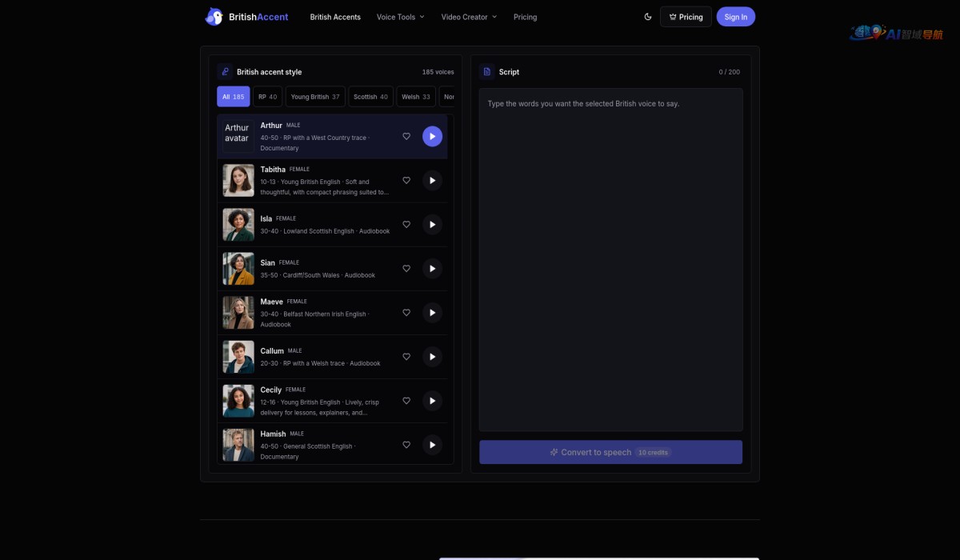This screenshot has width=960, height=560.
Task: Select the Scottish 40 filter tab
Action: click(x=370, y=97)
